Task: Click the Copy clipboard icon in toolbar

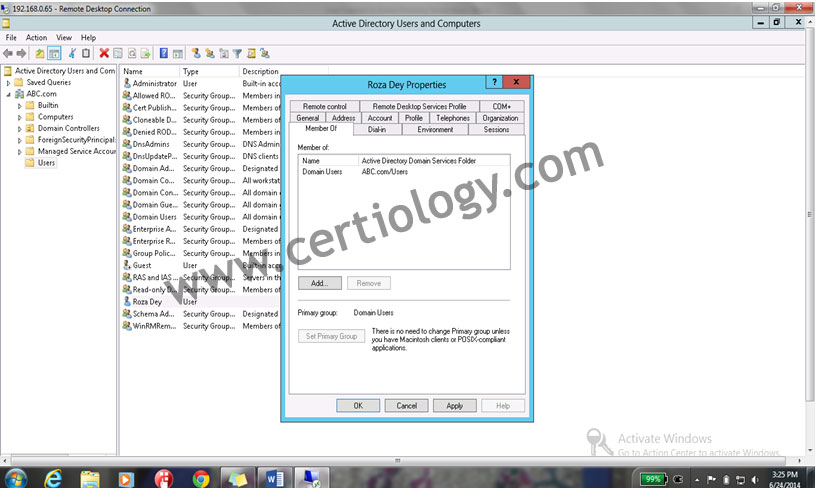Action: tap(86, 53)
